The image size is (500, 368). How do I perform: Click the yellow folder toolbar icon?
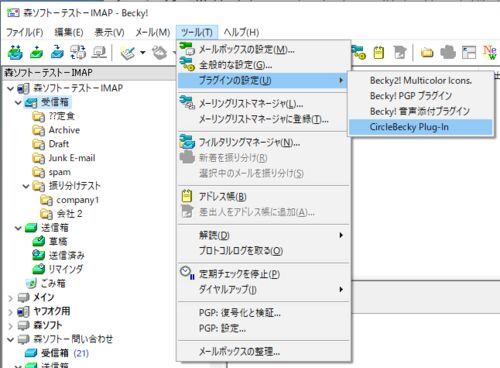pyautogui.click(x=427, y=53)
